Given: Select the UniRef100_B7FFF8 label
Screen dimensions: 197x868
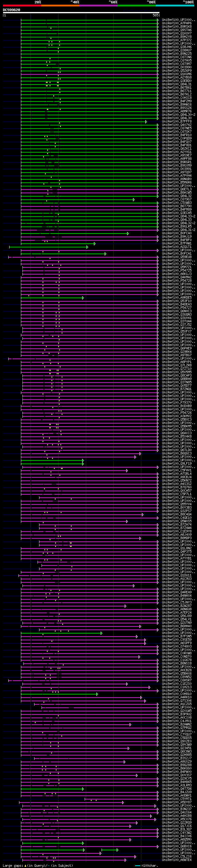Looking at the screenshot, I should tap(176, 121).
